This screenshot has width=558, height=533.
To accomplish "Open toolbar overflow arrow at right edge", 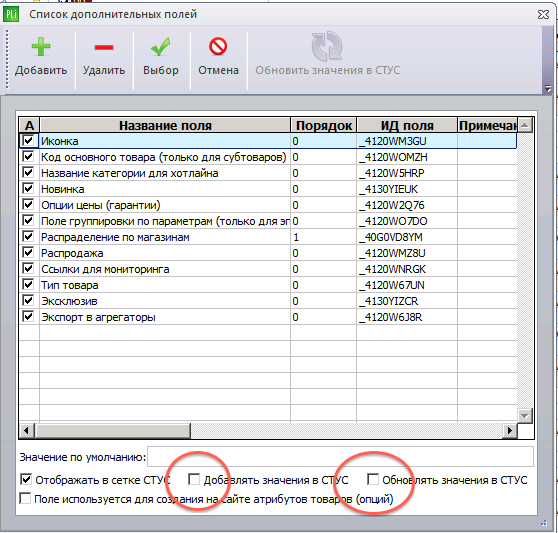I will 548,89.
